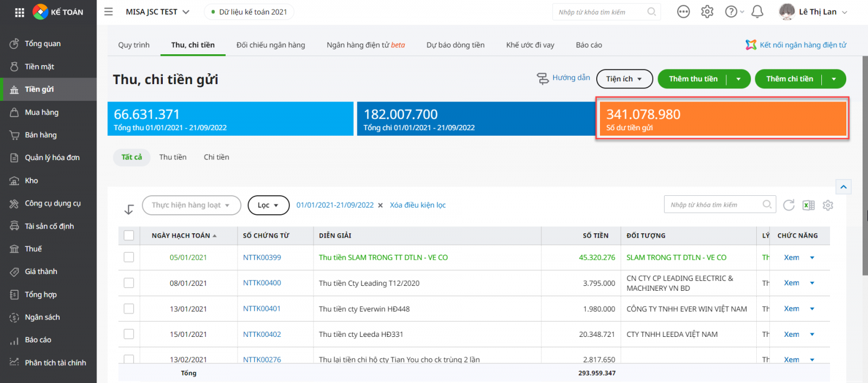Image resolution: width=868 pixels, height=383 pixels.
Task: Expand the Tiện ích dropdown
Action: tap(624, 79)
